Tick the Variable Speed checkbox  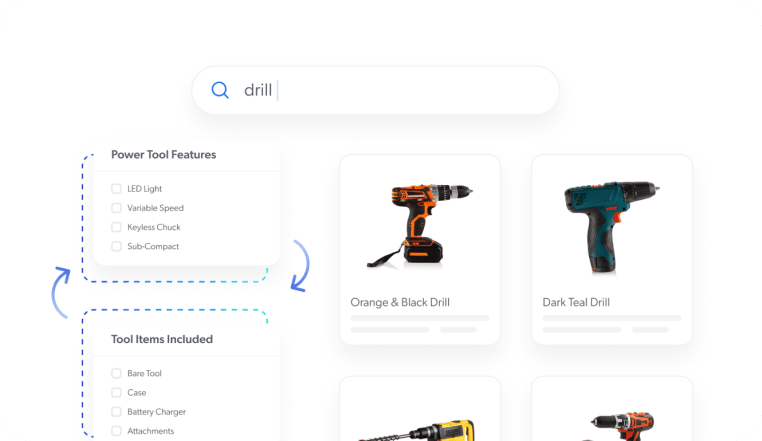[116, 208]
